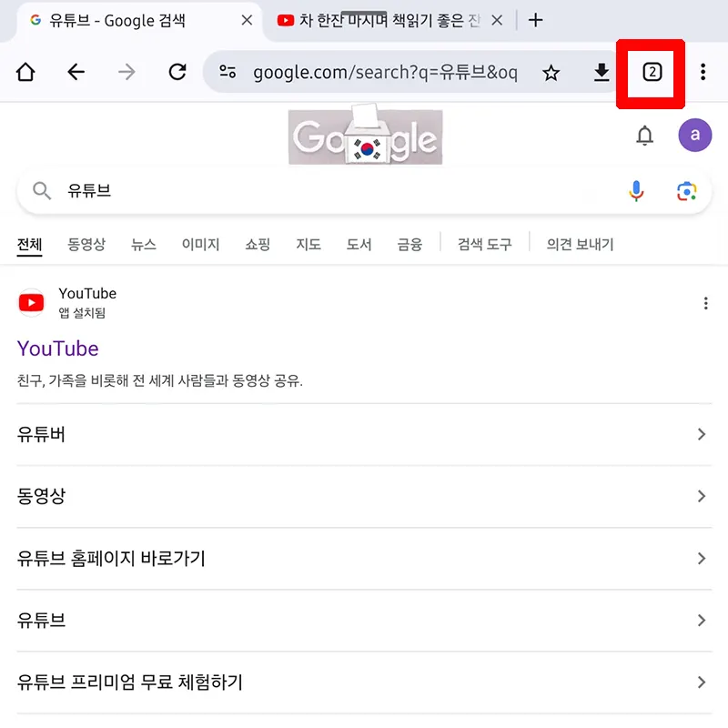Open notifications via the bell icon

[x=644, y=135]
